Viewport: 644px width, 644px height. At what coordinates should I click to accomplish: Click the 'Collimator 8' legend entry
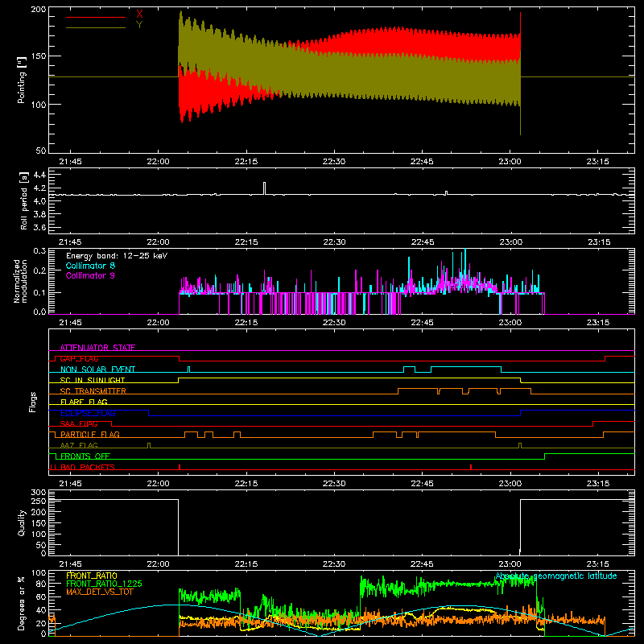[x=90, y=266]
